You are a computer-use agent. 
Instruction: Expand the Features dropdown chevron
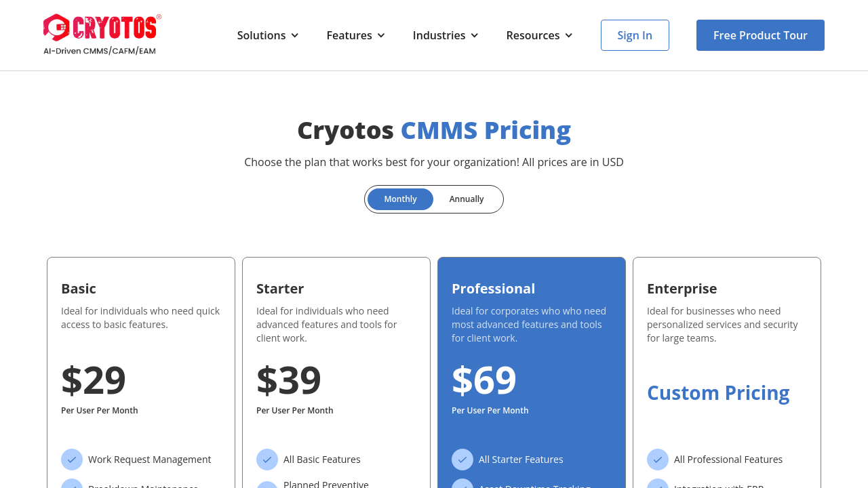(381, 35)
